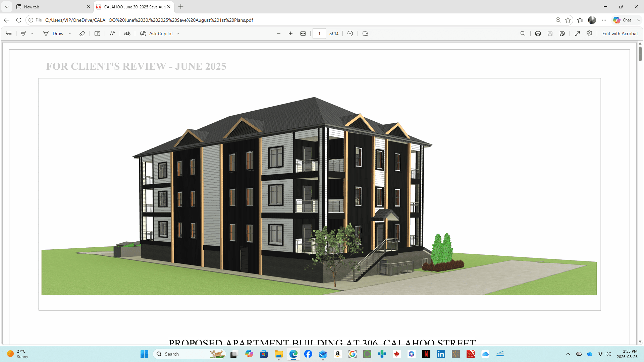The width and height of the screenshot is (644, 362).
Task: Switch the page view layout
Action: [365, 34]
